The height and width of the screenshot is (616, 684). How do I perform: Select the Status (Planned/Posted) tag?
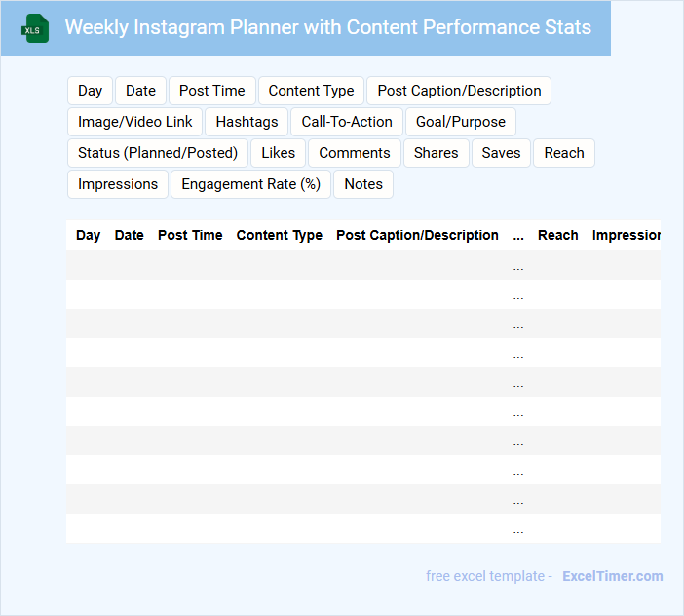(x=158, y=153)
